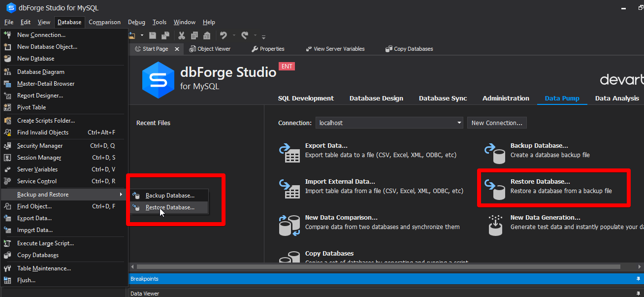
Task: Select Export Data in Database menu
Action: (64, 218)
